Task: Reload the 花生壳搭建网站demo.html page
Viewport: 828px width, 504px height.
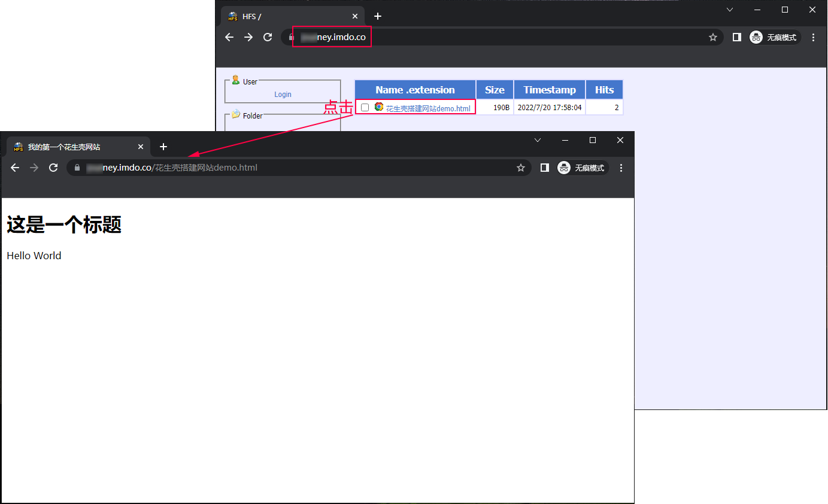Action: (53, 168)
